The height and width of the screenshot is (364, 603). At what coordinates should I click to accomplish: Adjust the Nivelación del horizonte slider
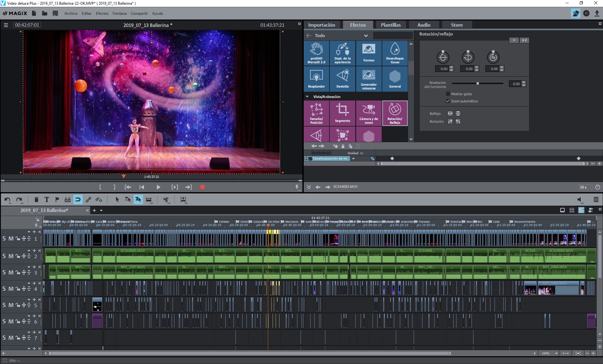coord(478,84)
